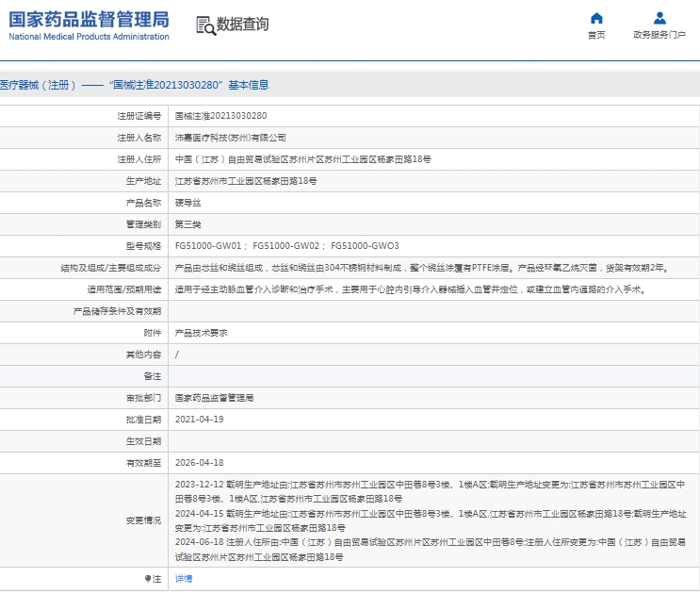700x594 pixels.
Task: Click the National Medical Products Administration subtitle
Action: (x=89, y=37)
